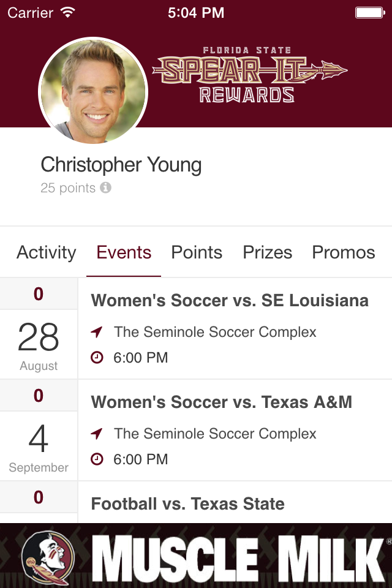Image resolution: width=392 pixels, height=588 pixels.
Task: Go to the Prizes tab
Action: 268,252
